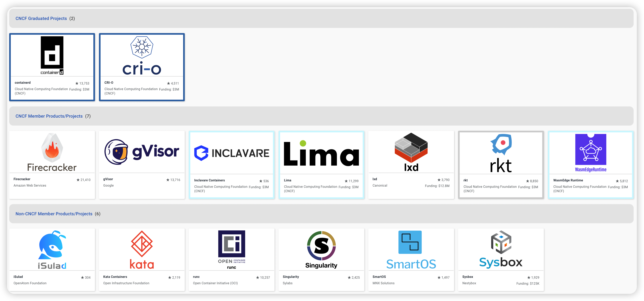Image resolution: width=644 pixels, height=301 pixels.
Task: Click the Open Infrastructure Foundation text
Action: click(126, 283)
